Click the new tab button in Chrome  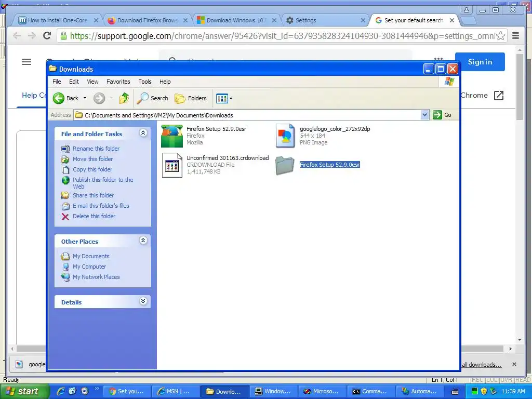[468, 21]
